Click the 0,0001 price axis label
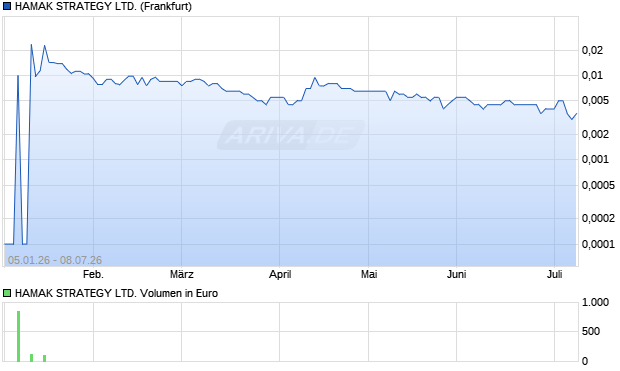The width and height of the screenshot is (620, 371). coord(598,244)
